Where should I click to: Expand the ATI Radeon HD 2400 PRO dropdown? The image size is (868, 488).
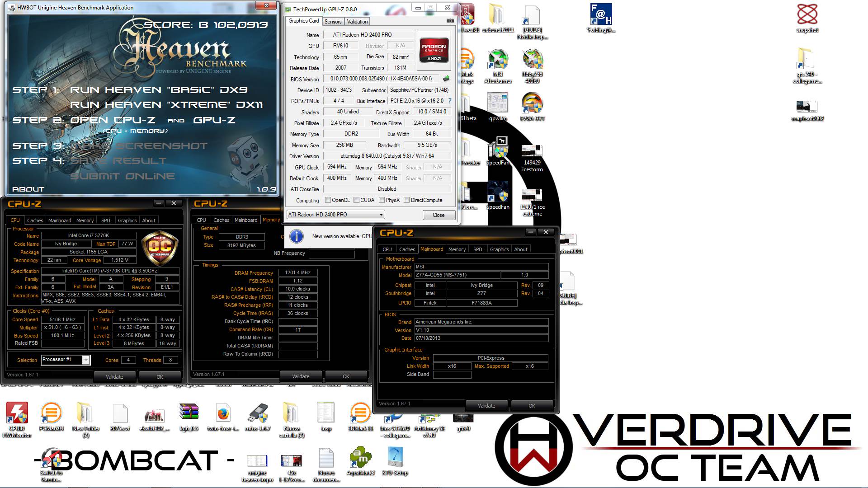(x=381, y=215)
